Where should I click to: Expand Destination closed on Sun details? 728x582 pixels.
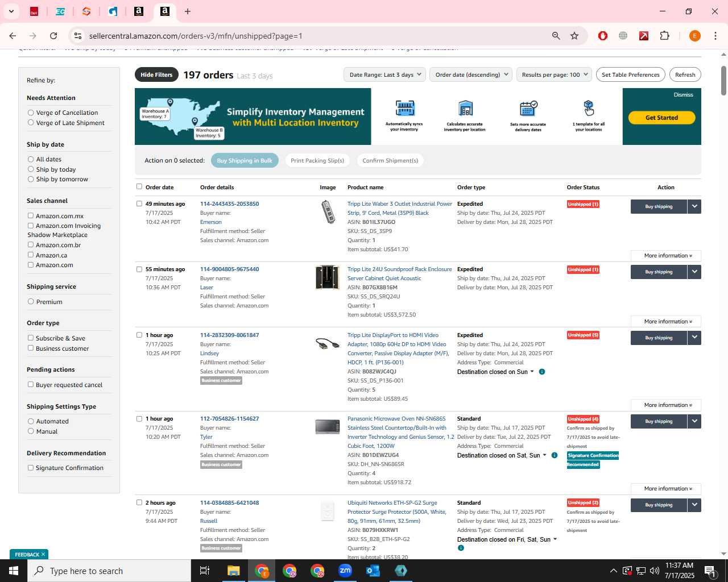coord(496,372)
